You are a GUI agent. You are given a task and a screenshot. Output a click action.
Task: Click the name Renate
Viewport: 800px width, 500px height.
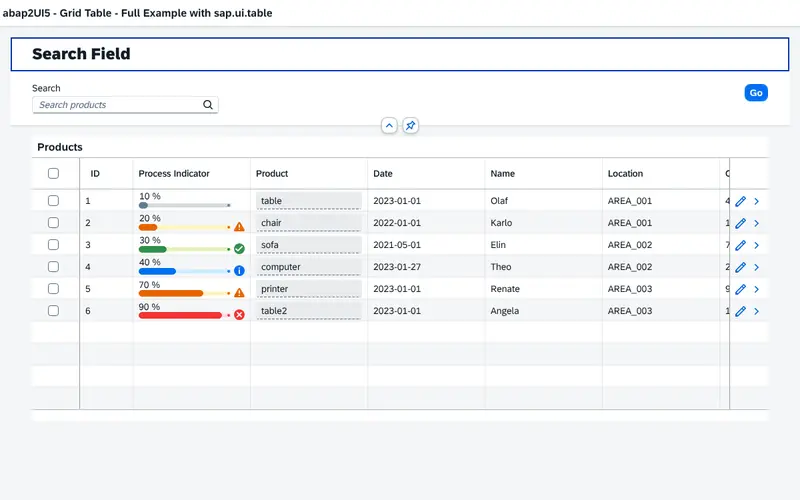pos(505,288)
